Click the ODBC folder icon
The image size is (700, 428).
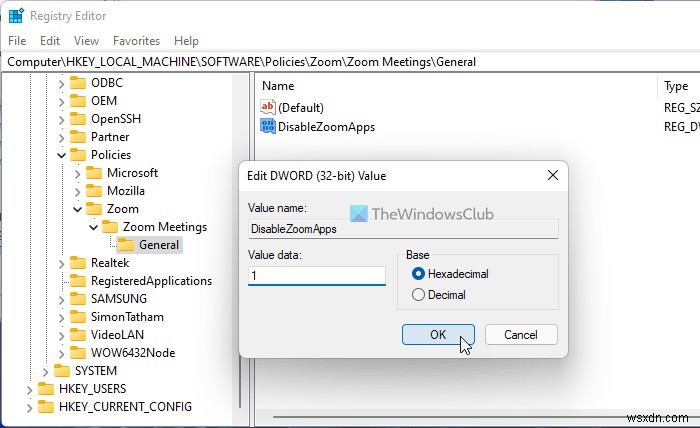coord(78,83)
